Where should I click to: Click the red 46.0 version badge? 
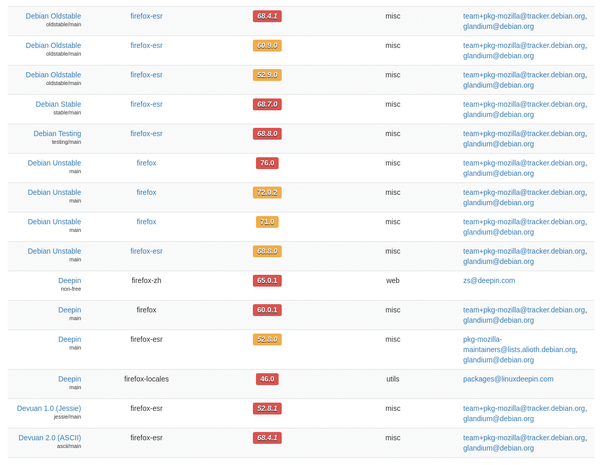267,379
